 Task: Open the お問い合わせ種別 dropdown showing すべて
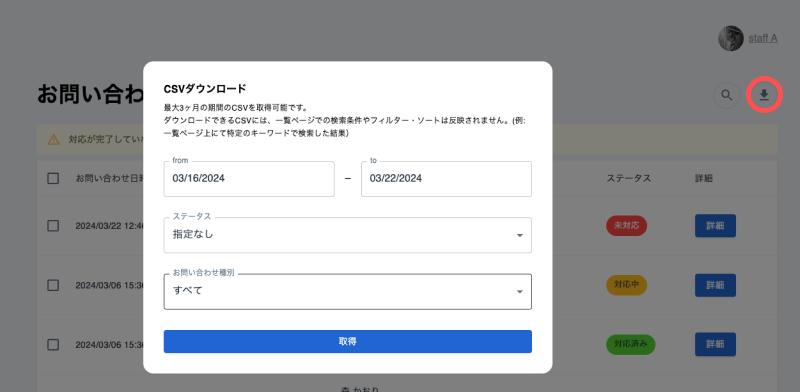pyautogui.click(x=347, y=291)
